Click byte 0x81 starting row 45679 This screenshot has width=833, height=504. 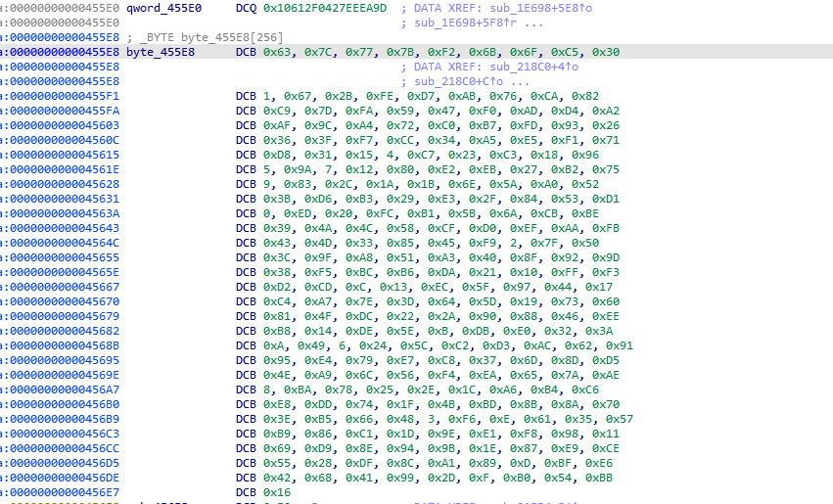point(277,316)
